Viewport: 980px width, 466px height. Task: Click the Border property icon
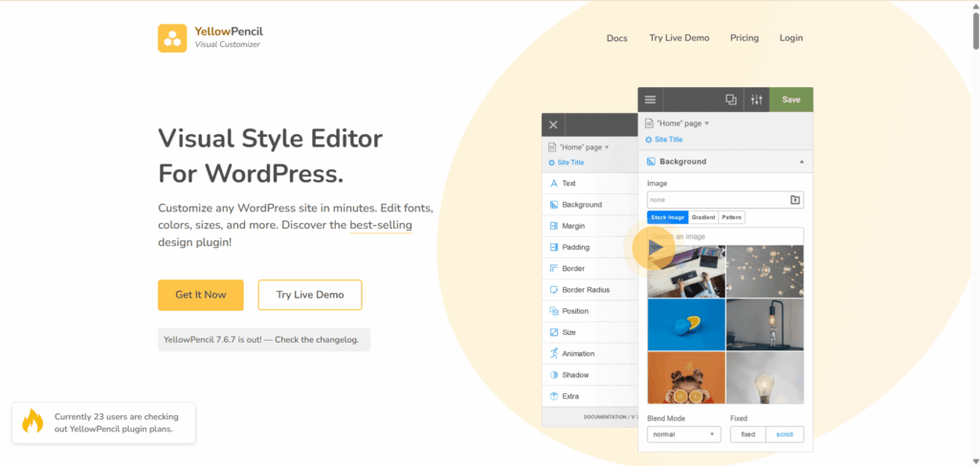tap(553, 269)
